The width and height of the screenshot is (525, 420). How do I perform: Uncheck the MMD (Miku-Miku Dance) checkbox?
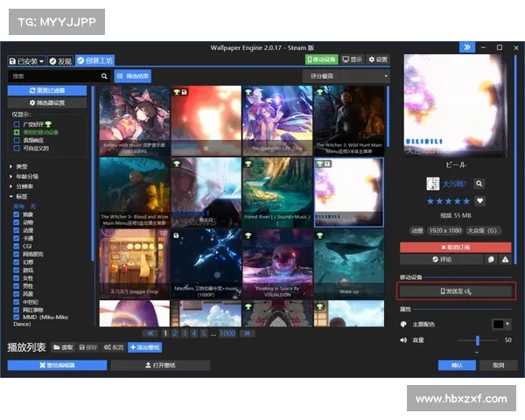coord(17,317)
